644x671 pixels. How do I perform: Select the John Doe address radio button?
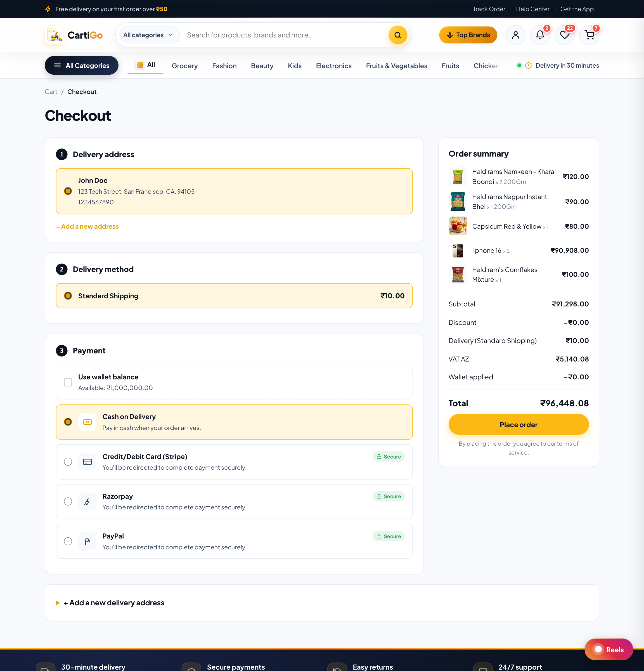68,191
